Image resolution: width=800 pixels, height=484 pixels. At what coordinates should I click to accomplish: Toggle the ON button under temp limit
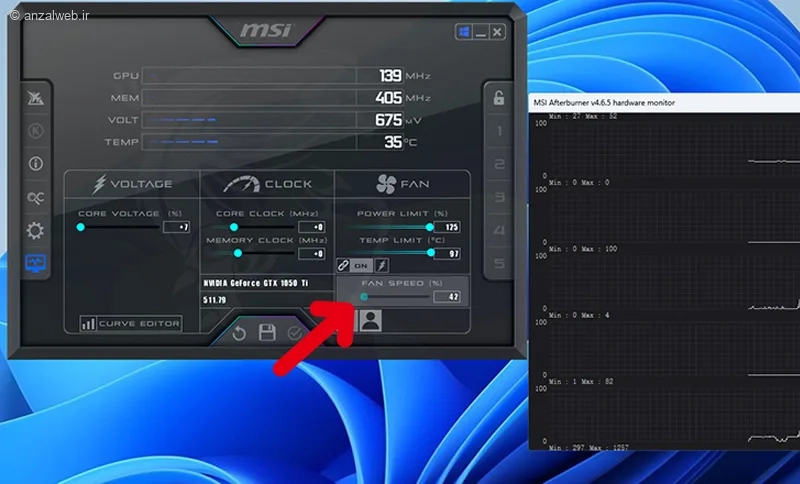[361, 266]
